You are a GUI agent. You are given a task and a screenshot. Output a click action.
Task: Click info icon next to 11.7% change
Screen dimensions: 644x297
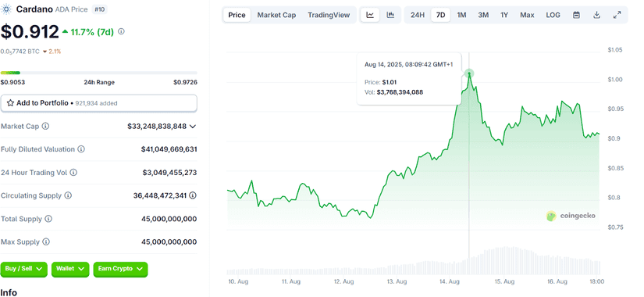click(x=121, y=31)
